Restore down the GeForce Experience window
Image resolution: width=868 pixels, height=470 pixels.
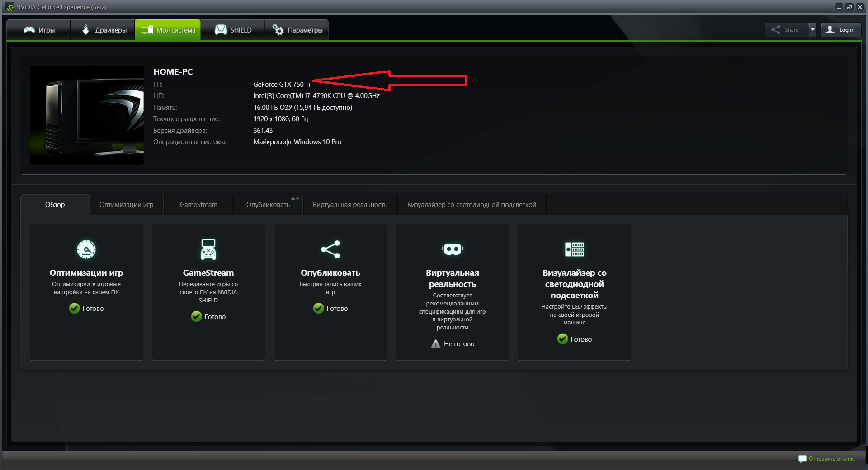point(849,7)
